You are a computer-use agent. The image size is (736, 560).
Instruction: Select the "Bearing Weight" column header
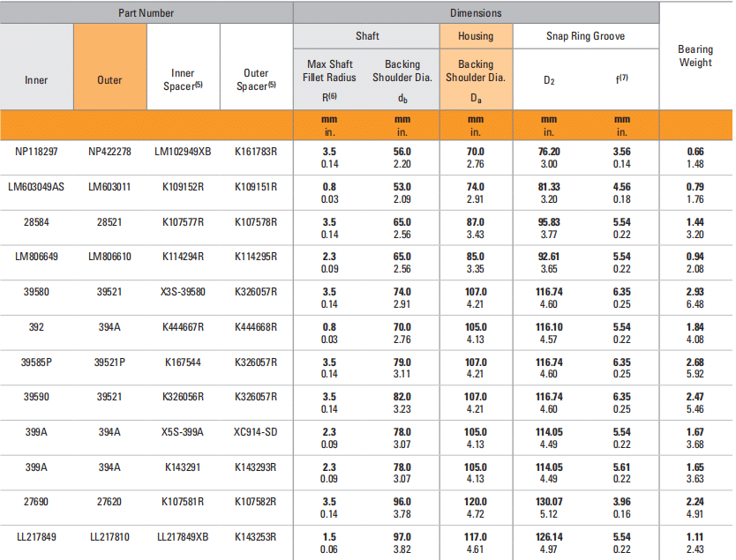coord(695,56)
